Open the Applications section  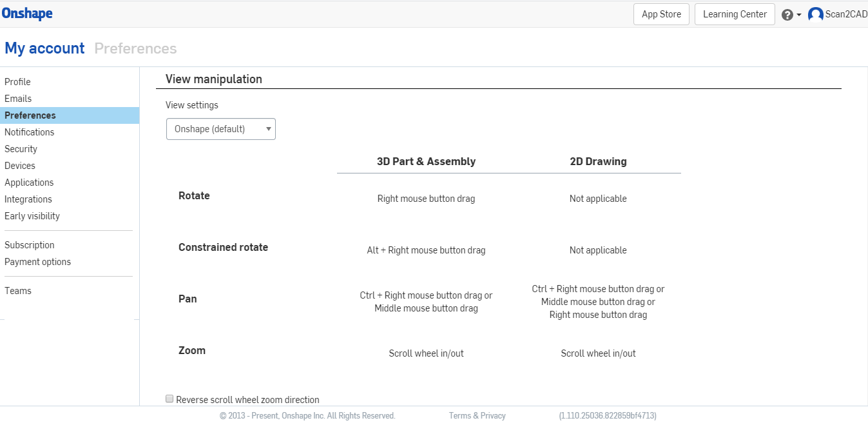[29, 183]
